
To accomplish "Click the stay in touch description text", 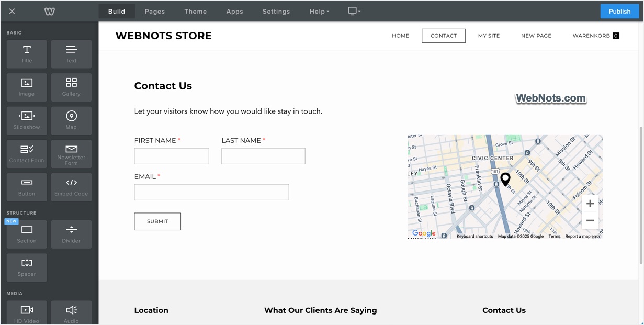I will (x=228, y=111).
